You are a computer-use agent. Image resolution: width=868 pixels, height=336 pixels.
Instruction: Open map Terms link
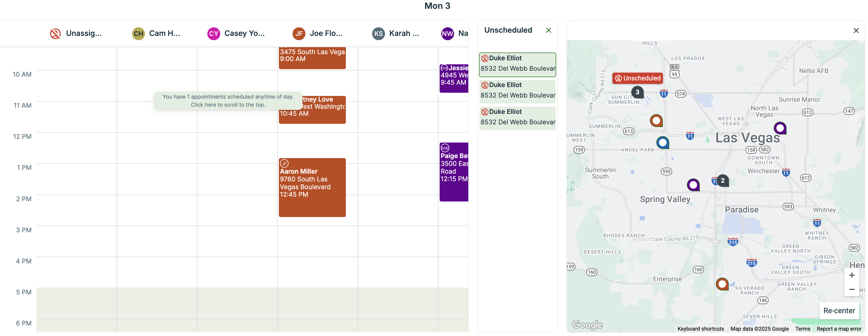pos(802,328)
